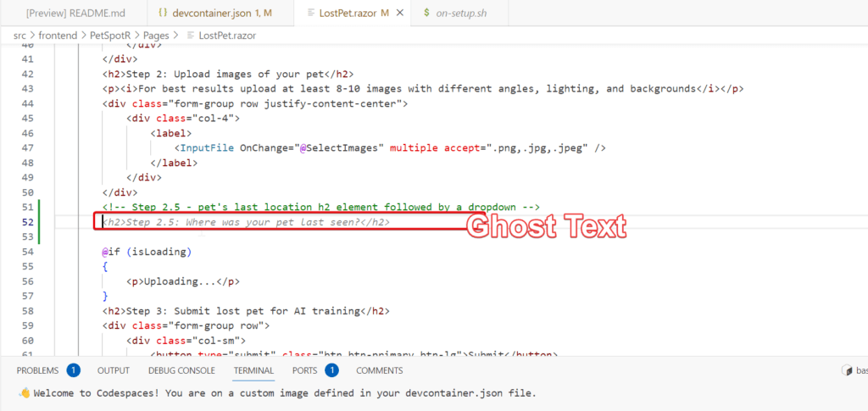Click the JSON braces icon on devcontainer.json tab
This screenshot has height=411, width=868.
click(162, 13)
